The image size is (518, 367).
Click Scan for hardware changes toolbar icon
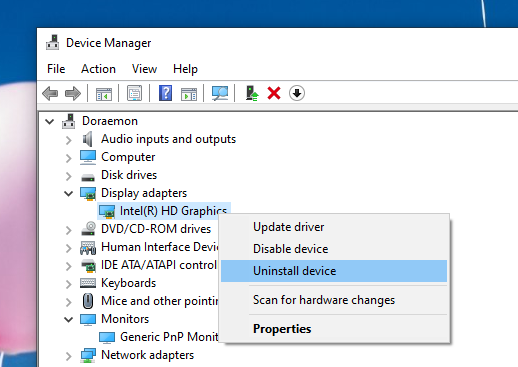[x=220, y=93]
